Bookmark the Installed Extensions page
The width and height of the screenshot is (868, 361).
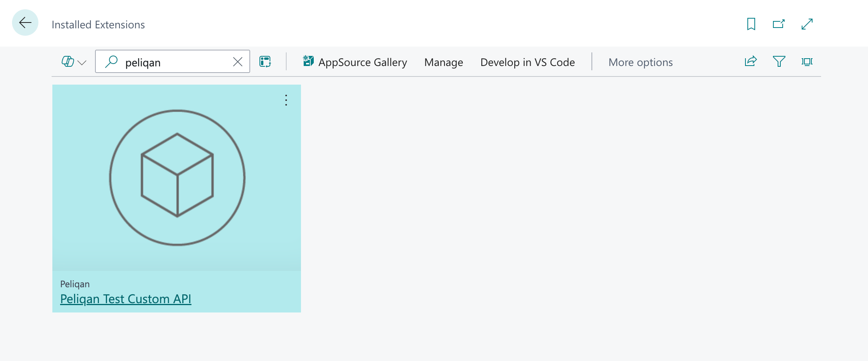pyautogui.click(x=751, y=24)
